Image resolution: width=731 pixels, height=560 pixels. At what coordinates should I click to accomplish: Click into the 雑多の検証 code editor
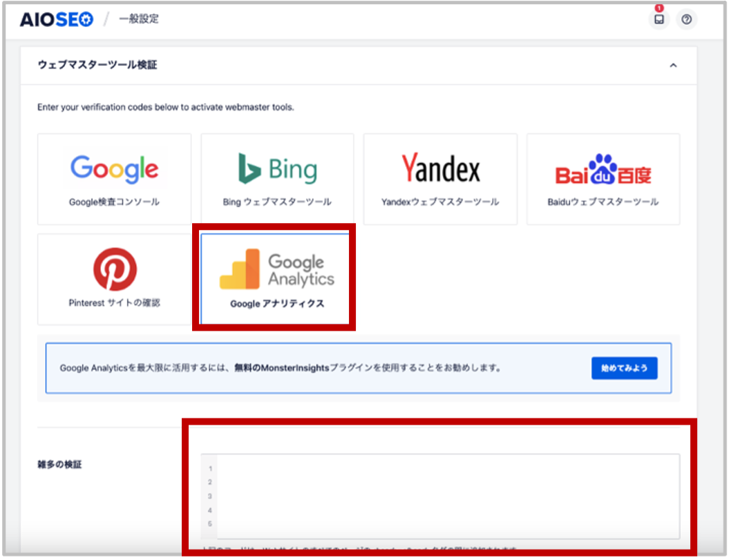coord(440,496)
